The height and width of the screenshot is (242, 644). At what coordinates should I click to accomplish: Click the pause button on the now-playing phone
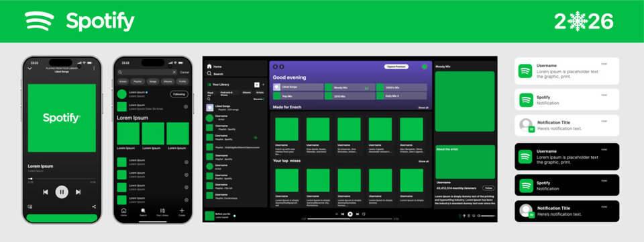pos(62,192)
